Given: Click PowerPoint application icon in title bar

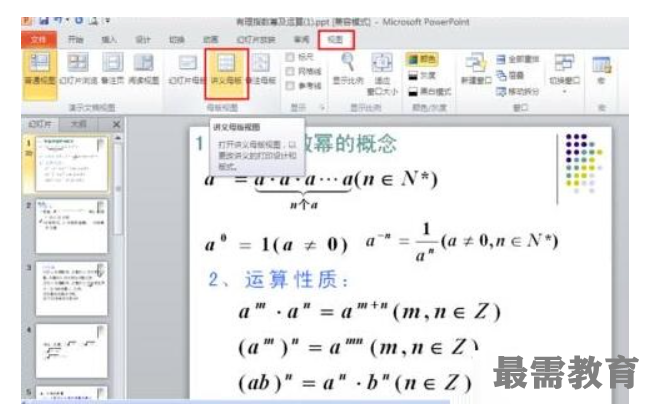Looking at the screenshot, I should 27,20.
